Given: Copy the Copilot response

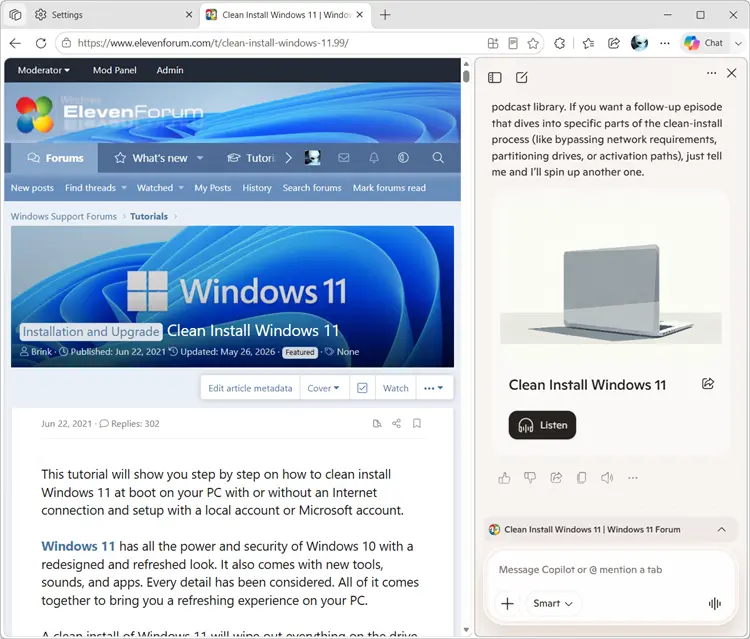Looking at the screenshot, I should click(582, 478).
